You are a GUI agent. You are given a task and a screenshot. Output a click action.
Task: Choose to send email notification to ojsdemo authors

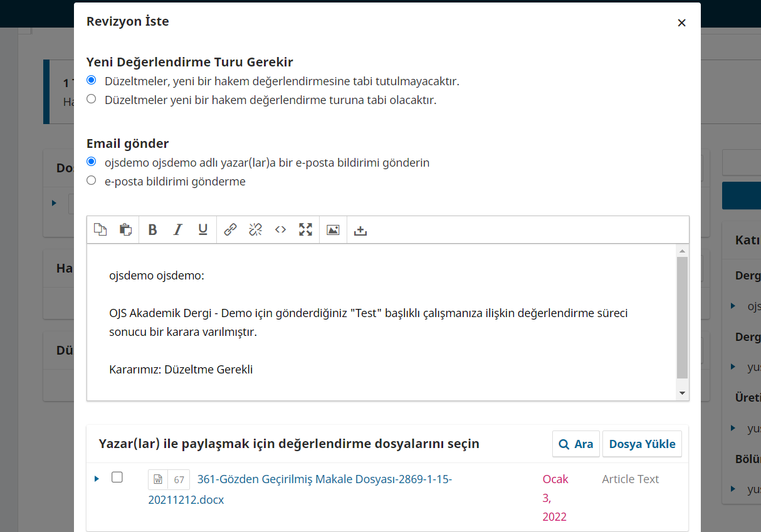click(92, 162)
